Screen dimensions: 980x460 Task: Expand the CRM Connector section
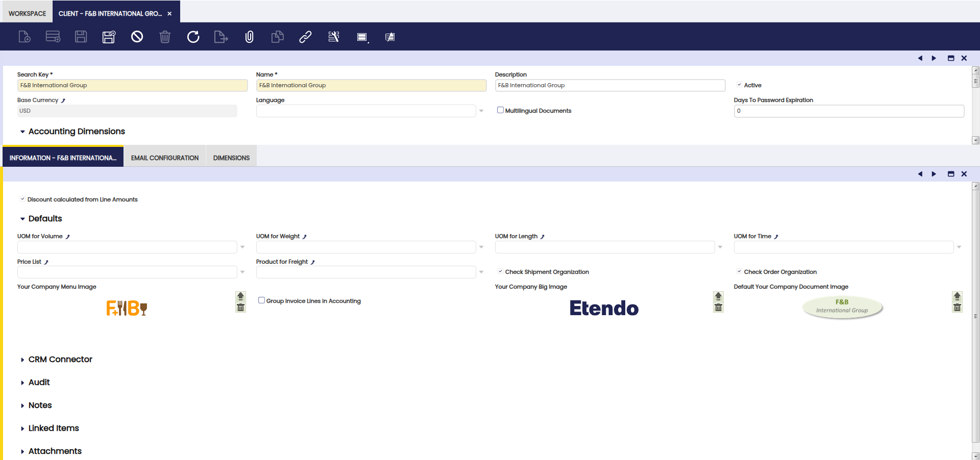60,360
